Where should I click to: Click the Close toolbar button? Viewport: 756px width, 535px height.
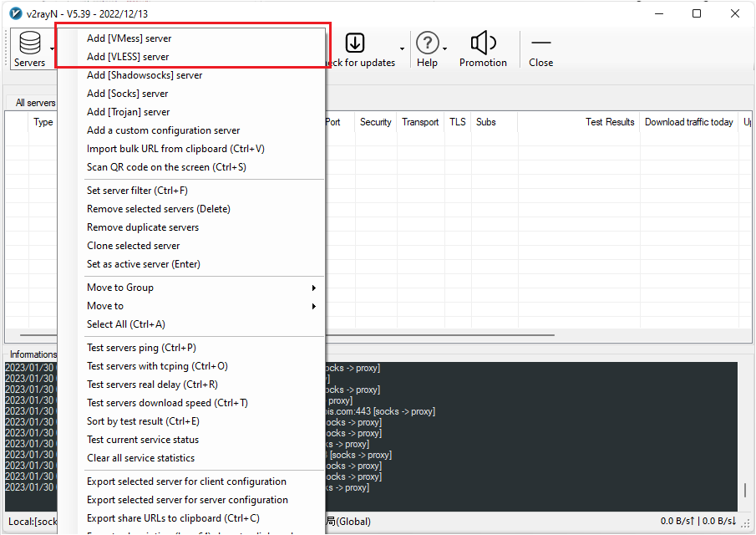click(x=541, y=49)
